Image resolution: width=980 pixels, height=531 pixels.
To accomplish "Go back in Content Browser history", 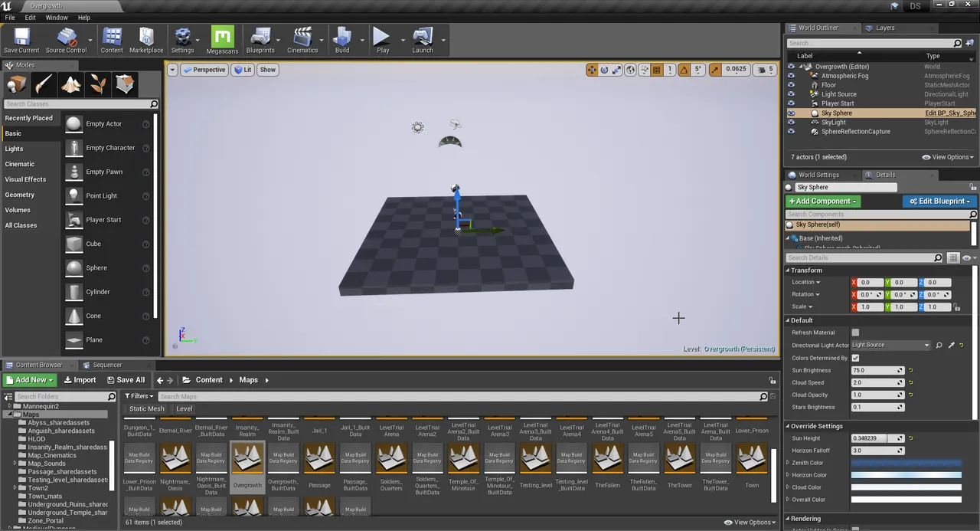I will point(160,380).
